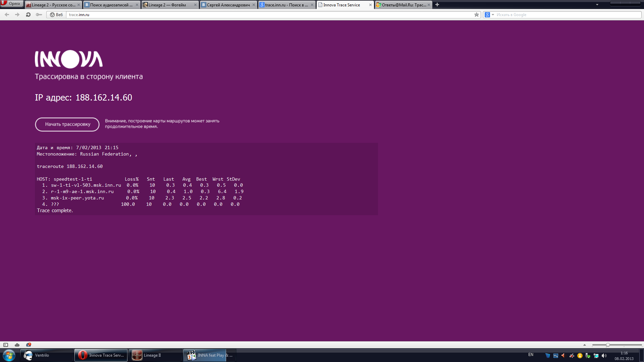This screenshot has width=644, height=362.
Task: Close the Innova Trace Service tab
Action: tap(370, 5)
